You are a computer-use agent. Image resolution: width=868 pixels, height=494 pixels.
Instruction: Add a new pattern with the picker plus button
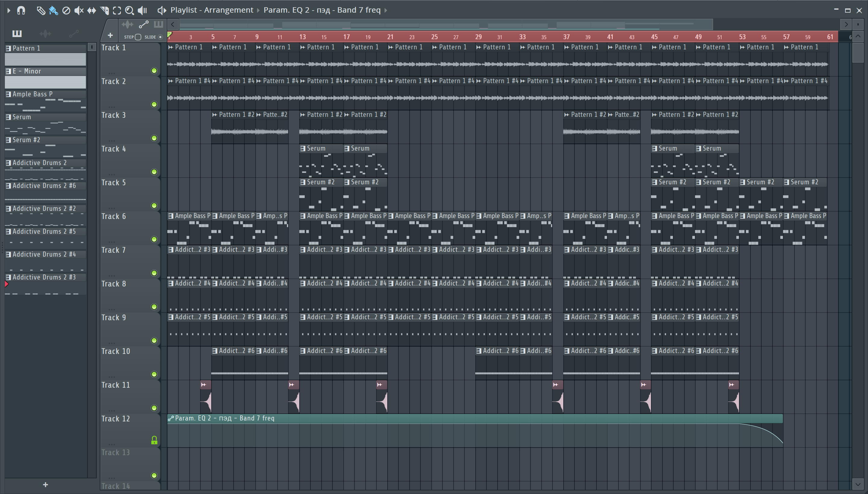point(46,485)
